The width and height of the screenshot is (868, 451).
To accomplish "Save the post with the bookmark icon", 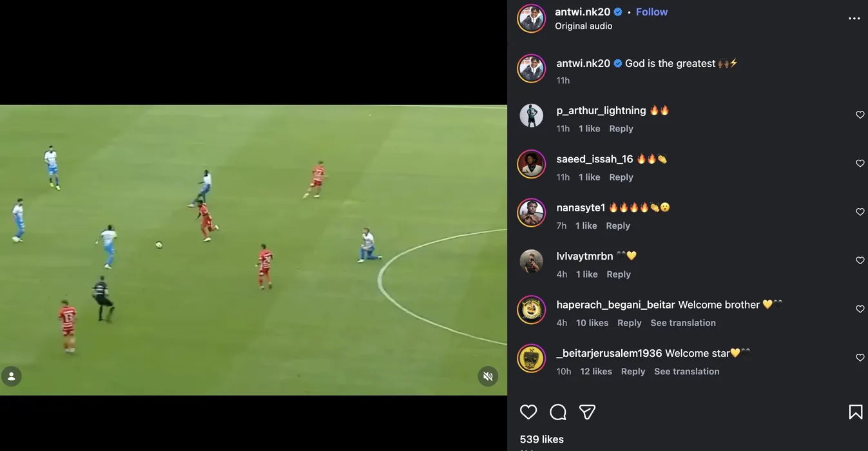I will (x=856, y=412).
